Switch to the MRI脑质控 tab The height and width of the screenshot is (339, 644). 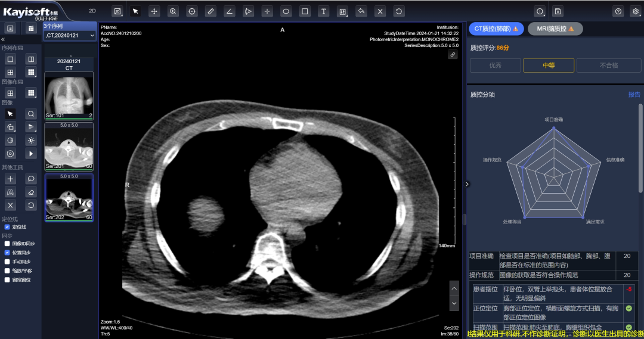[x=555, y=29]
